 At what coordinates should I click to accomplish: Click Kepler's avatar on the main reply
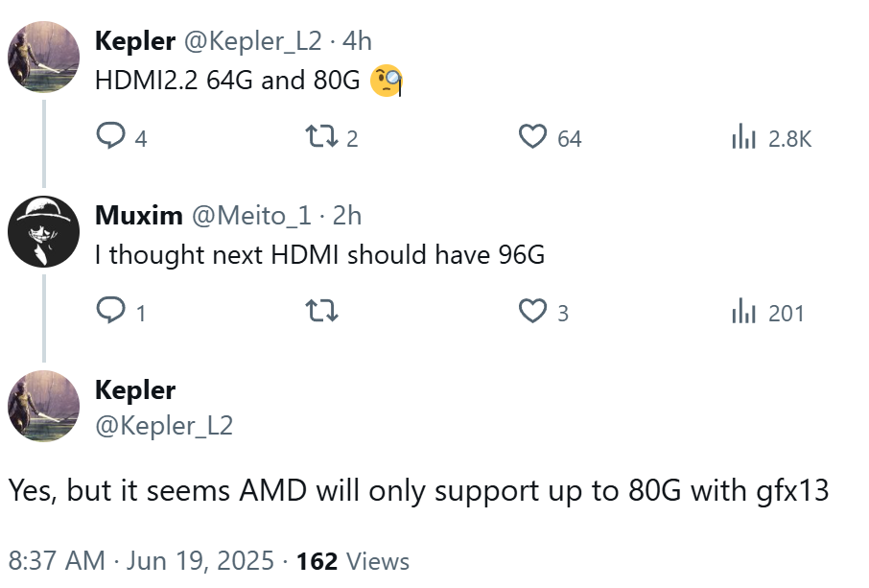(43, 406)
